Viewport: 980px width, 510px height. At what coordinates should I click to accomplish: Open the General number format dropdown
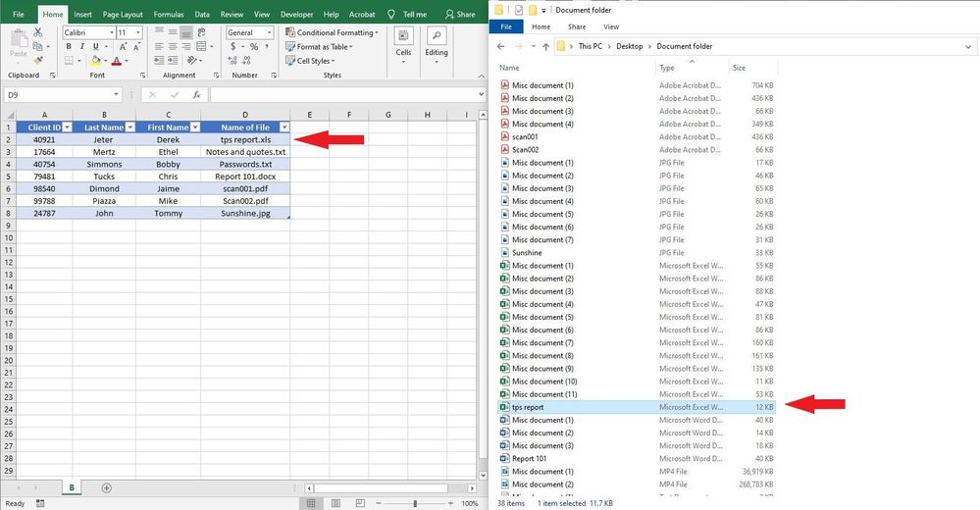click(270, 32)
